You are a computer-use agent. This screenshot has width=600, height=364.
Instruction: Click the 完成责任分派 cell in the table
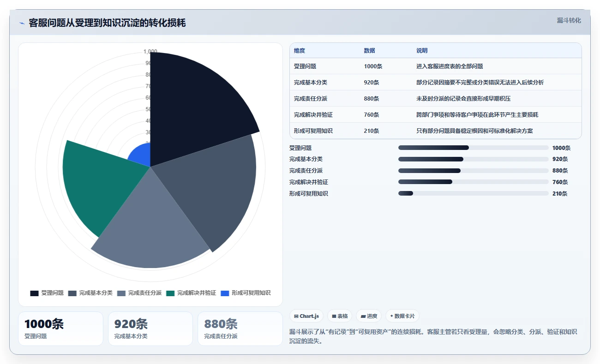pos(311,99)
